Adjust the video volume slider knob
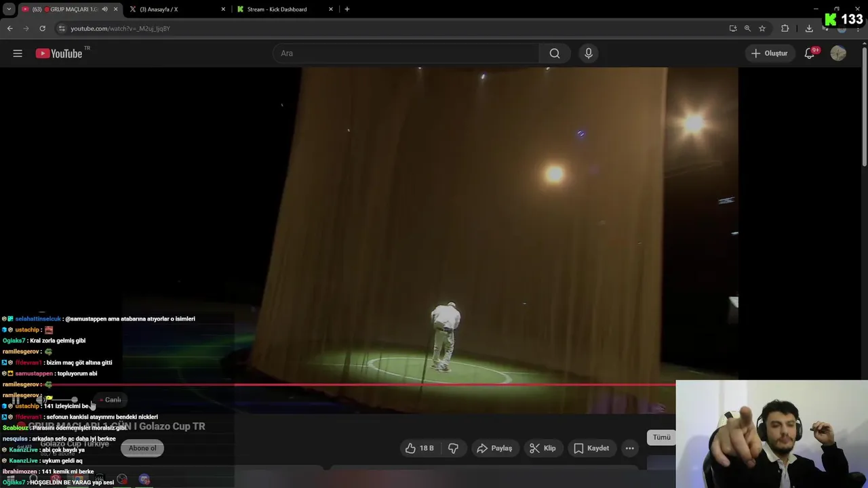This screenshot has height=488, width=868. pyautogui.click(x=75, y=400)
